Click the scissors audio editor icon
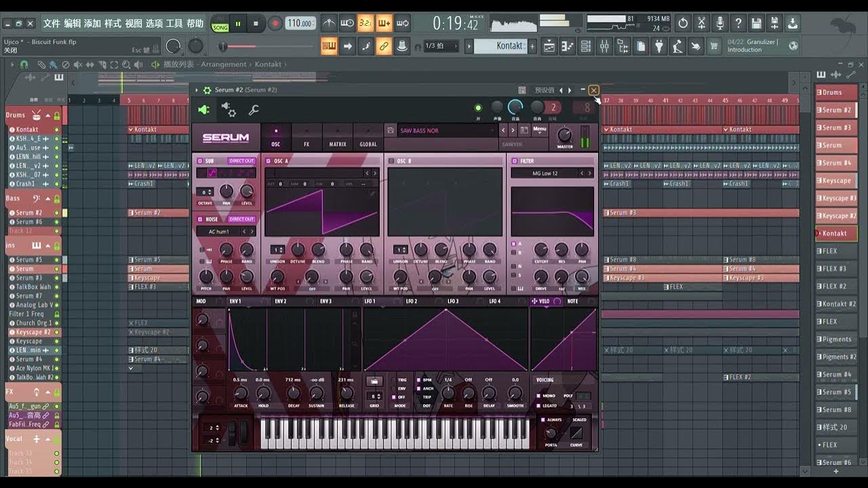868x488 pixels. [702, 23]
